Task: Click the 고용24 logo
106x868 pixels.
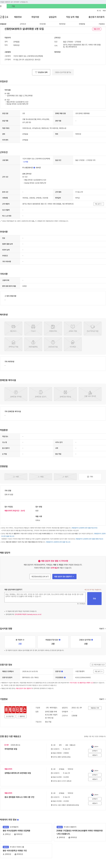Action: pyautogui.click(x=4, y=17)
